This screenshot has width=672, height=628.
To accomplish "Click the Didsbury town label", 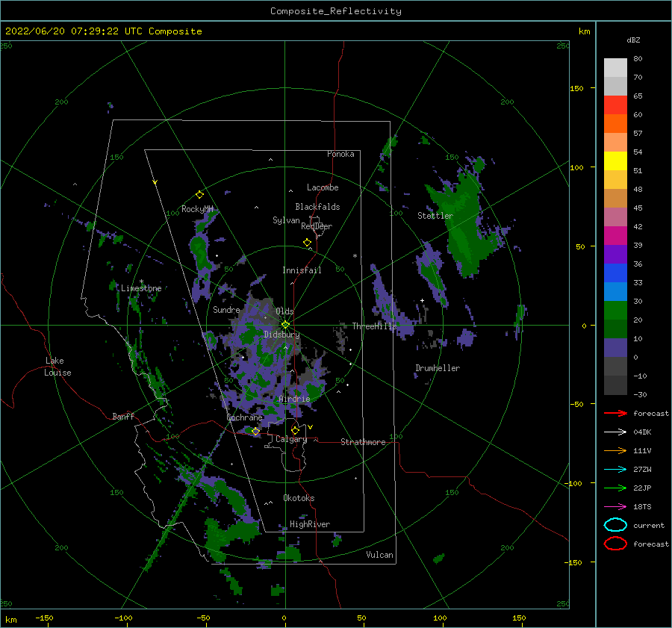I will [281, 335].
